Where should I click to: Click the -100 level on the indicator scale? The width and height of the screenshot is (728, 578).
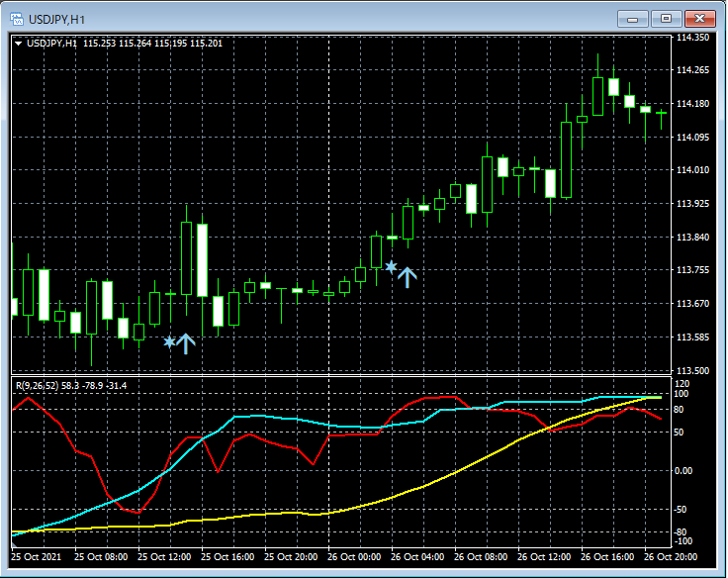(682, 541)
